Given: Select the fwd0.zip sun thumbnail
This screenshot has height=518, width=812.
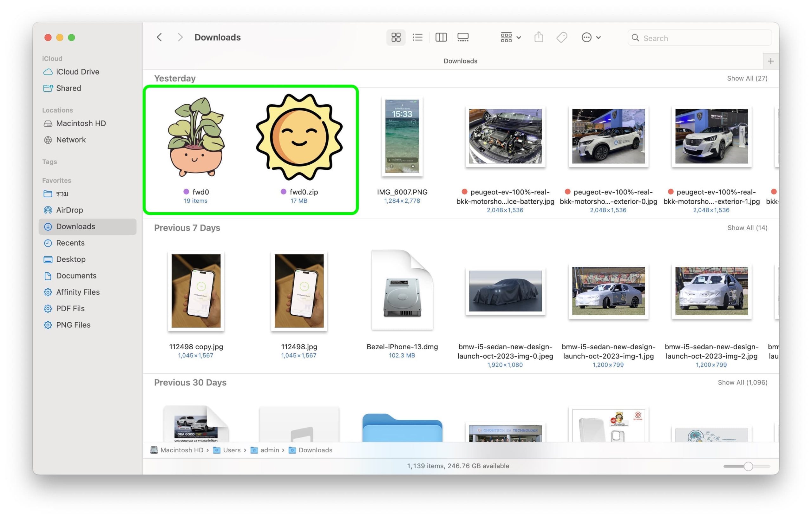Looking at the screenshot, I should [x=299, y=137].
